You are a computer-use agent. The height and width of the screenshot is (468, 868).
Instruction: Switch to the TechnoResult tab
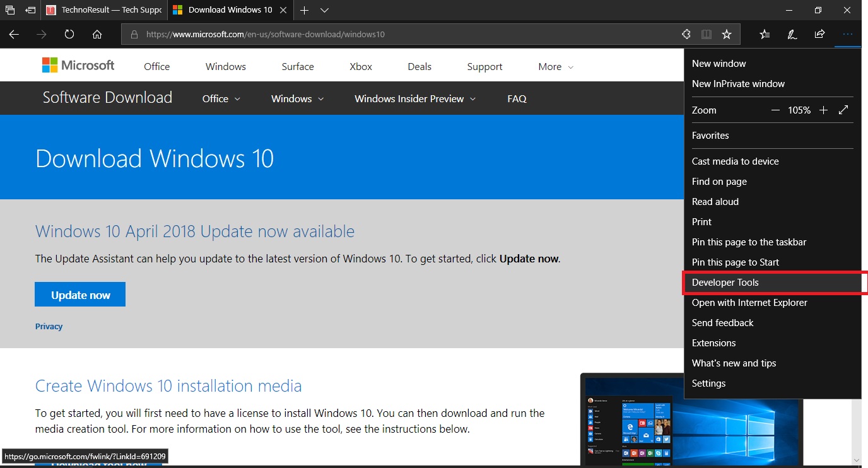click(x=104, y=10)
